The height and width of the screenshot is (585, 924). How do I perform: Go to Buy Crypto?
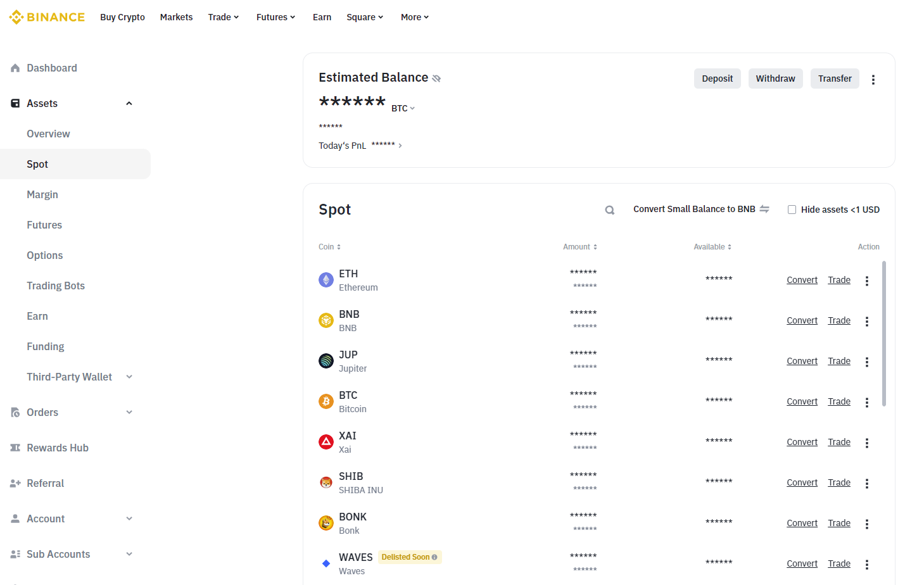tap(122, 17)
